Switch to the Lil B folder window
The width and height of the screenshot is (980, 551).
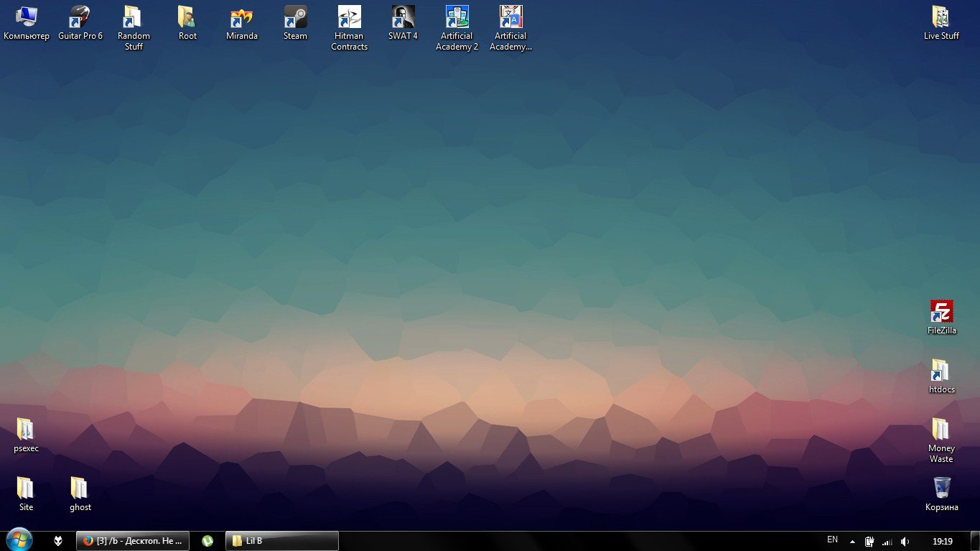pos(282,541)
